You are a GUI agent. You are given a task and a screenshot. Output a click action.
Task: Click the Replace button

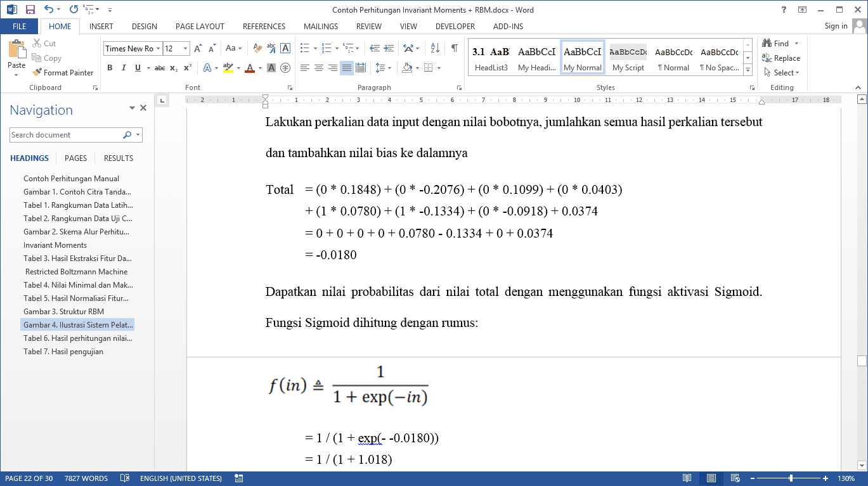(781, 58)
